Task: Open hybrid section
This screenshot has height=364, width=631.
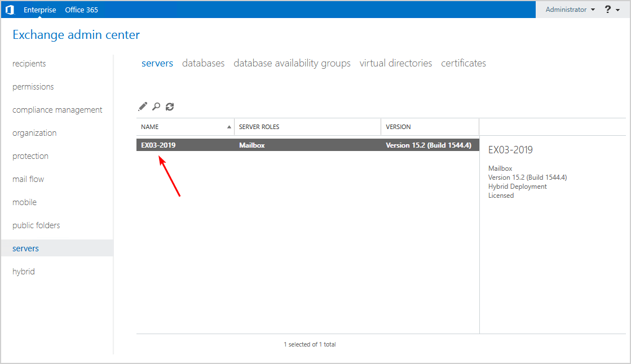Action: (23, 272)
